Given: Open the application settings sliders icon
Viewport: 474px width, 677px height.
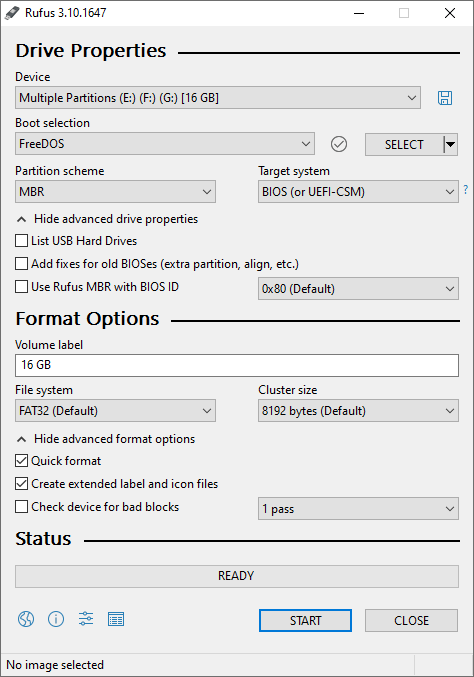Looking at the screenshot, I should (86, 619).
